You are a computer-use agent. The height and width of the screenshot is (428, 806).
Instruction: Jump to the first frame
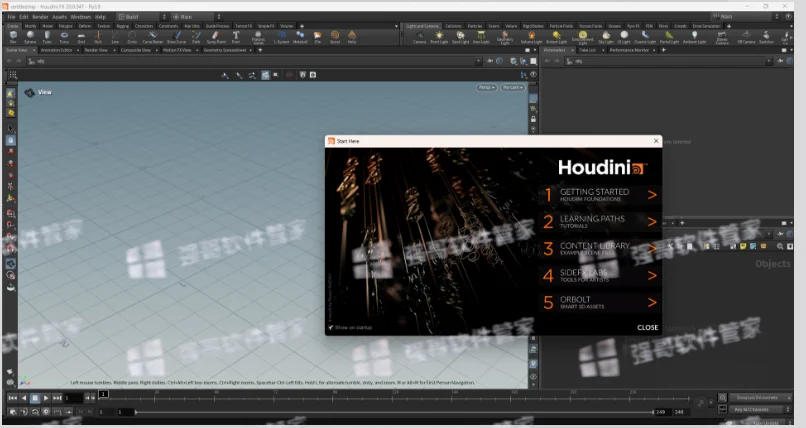point(12,398)
